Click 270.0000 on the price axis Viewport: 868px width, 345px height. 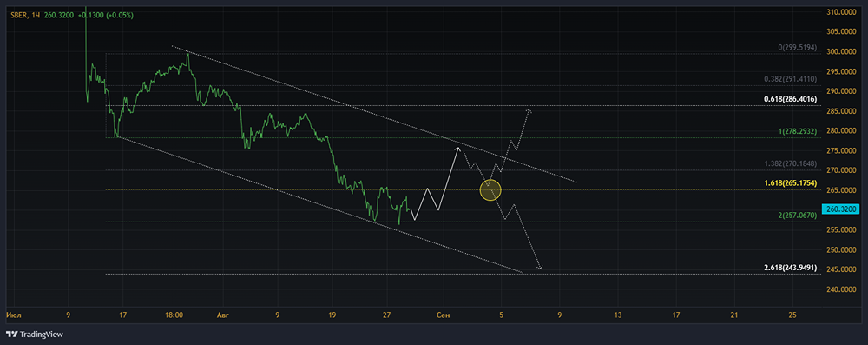pos(841,170)
